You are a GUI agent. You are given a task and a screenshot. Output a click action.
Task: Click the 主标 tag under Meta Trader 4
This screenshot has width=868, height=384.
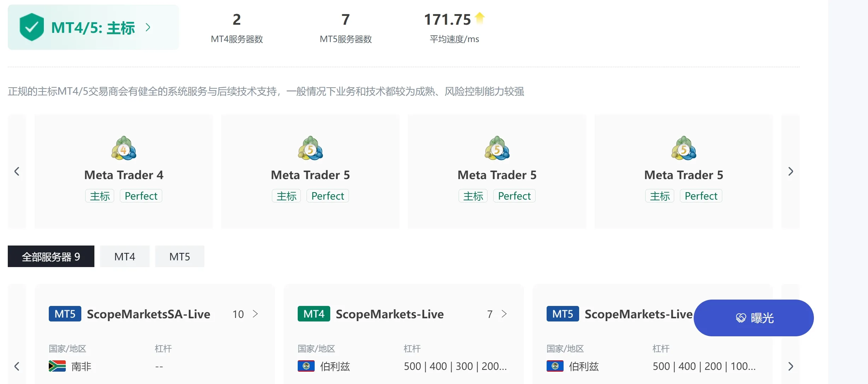tap(100, 196)
